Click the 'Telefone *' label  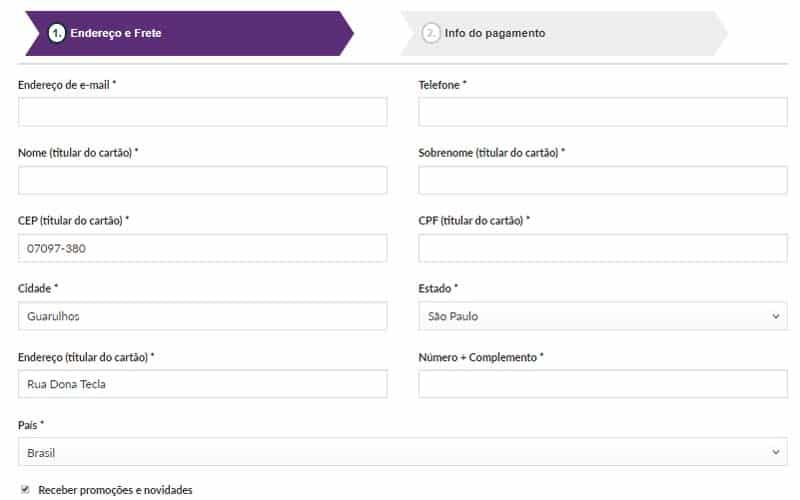click(x=442, y=85)
